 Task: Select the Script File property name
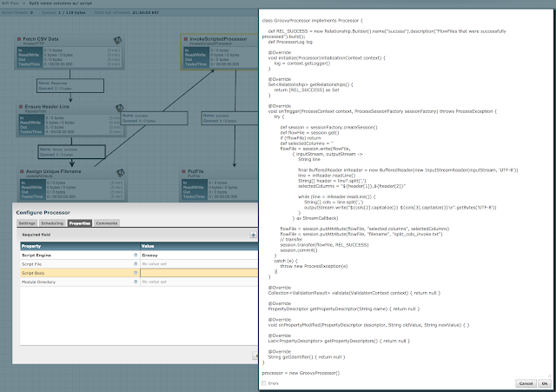(x=31, y=264)
